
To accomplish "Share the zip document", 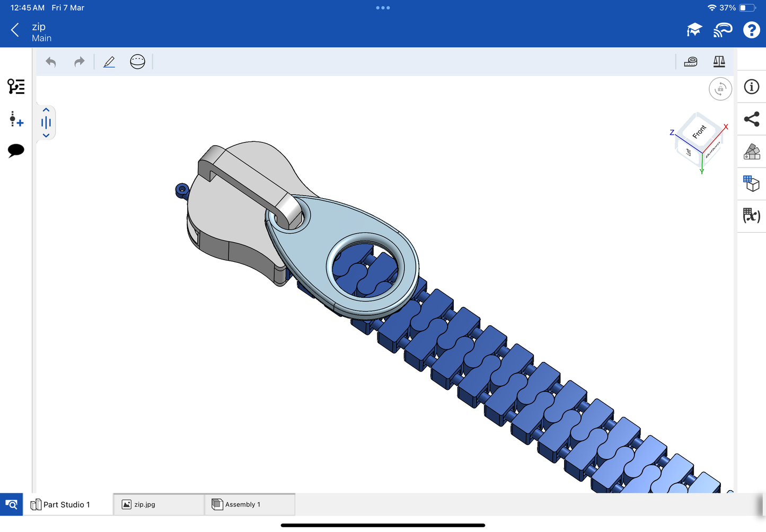I will coord(751,119).
